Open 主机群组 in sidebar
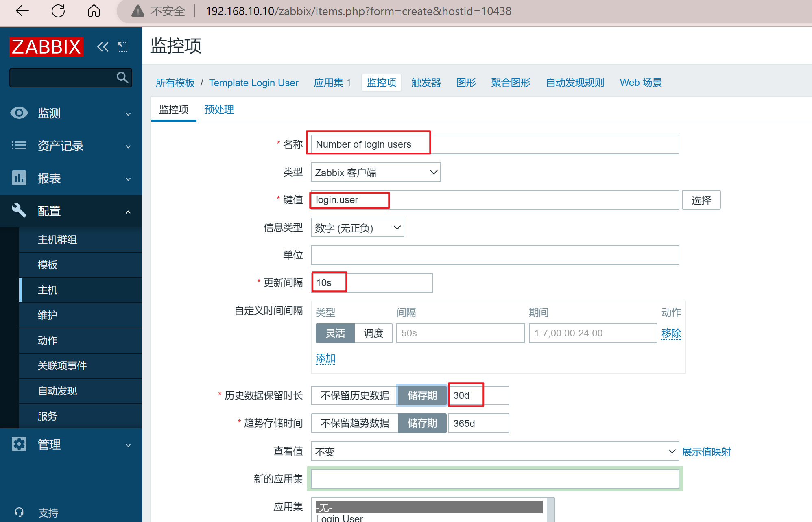The image size is (812, 522). click(x=81, y=240)
